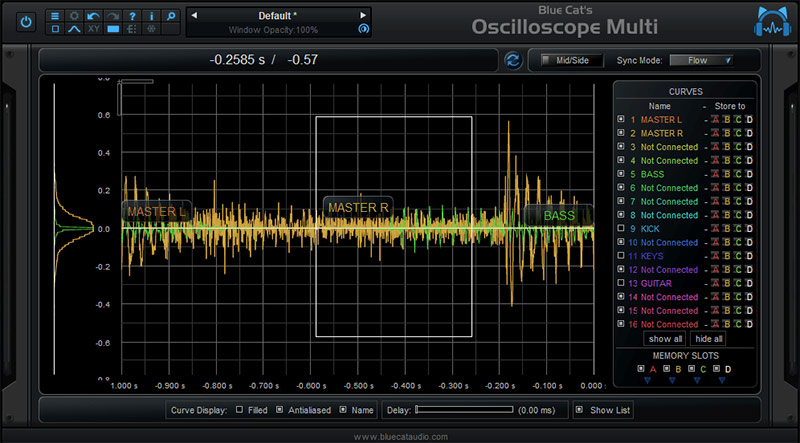
Task: Click the power bypass button
Action: click(26, 20)
